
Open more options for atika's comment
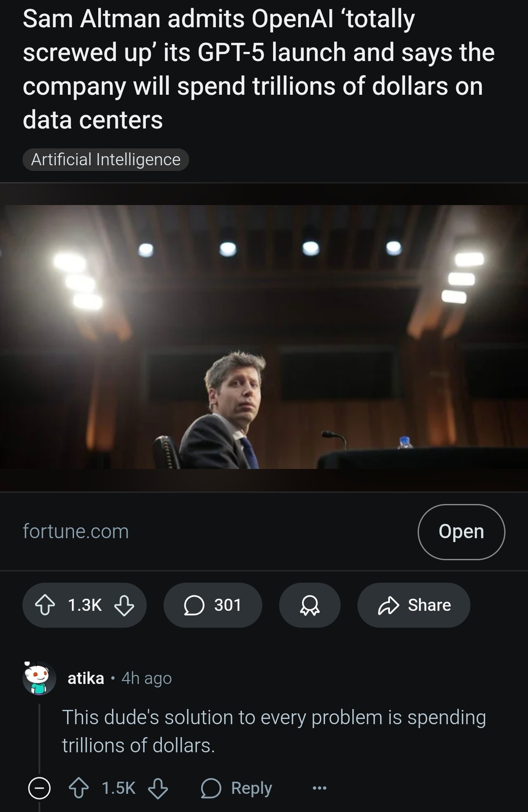pyautogui.click(x=319, y=788)
